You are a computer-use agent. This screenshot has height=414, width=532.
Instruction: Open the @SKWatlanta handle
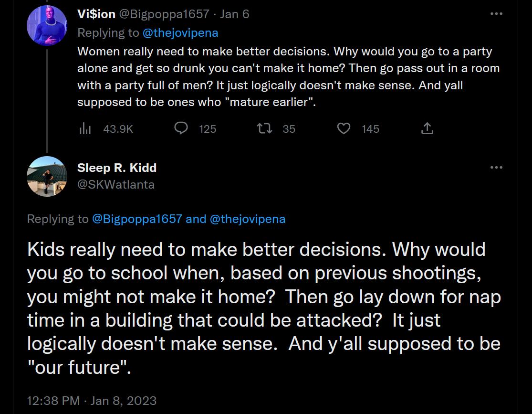116,184
